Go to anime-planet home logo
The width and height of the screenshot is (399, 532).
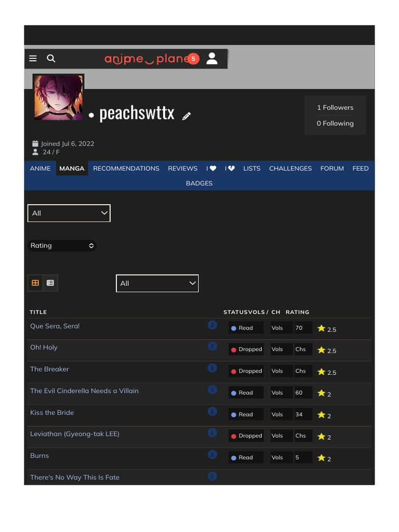click(147, 59)
